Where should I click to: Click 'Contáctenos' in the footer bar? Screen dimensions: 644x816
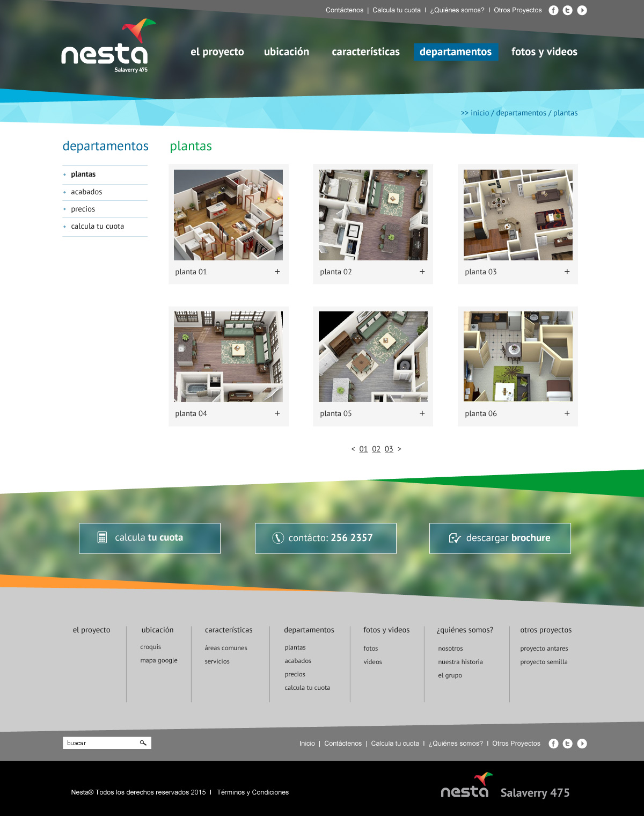(x=343, y=744)
